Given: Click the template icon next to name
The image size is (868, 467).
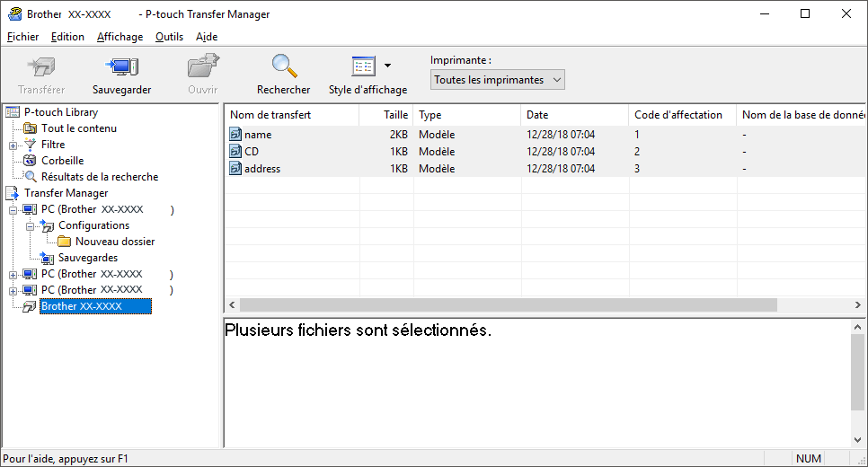Looking at the screenshot, I should [235, 134].
